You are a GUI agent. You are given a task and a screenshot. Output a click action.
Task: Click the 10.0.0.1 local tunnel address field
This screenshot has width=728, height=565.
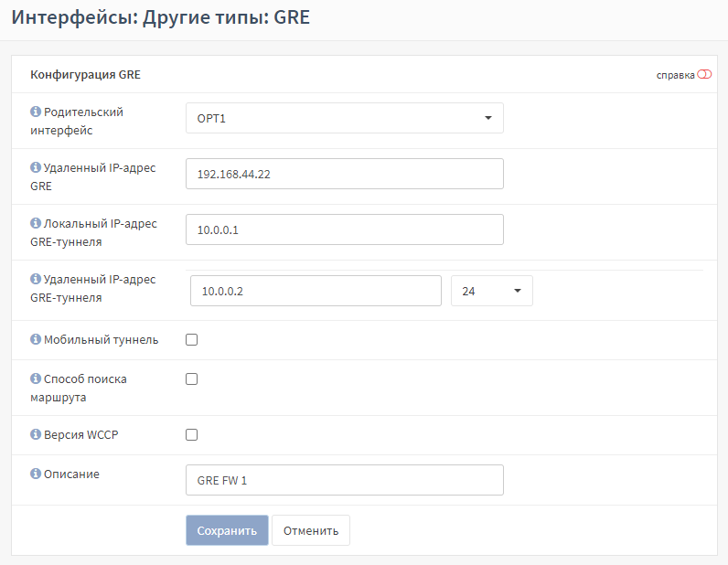pyautogui.click(x=345, y=229)
